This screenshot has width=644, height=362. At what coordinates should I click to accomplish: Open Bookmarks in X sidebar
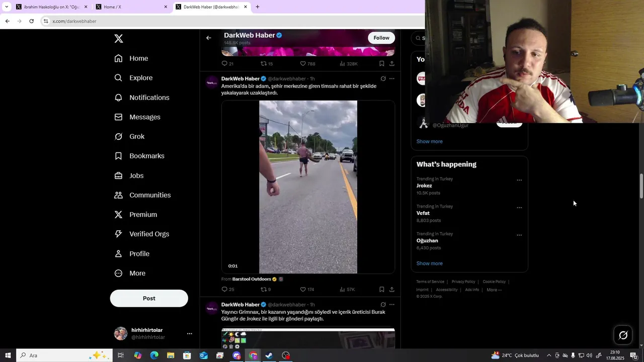coord(139,156)
